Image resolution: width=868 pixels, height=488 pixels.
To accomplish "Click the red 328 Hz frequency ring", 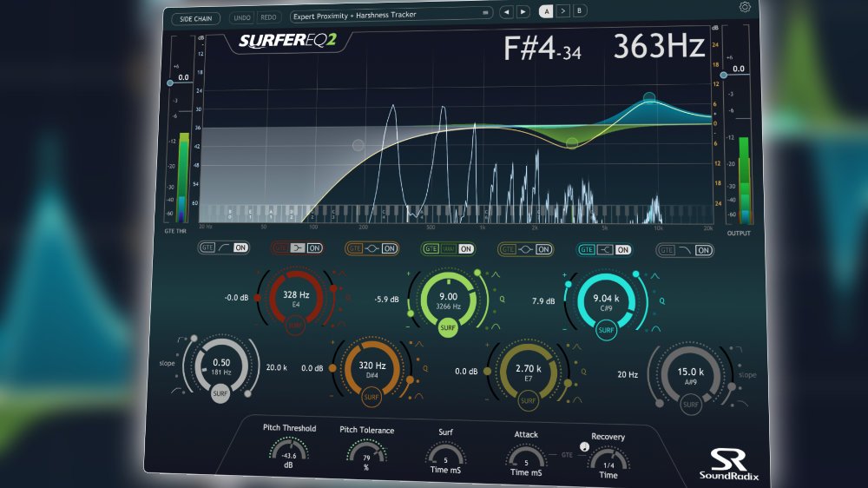I will point(296,298).
